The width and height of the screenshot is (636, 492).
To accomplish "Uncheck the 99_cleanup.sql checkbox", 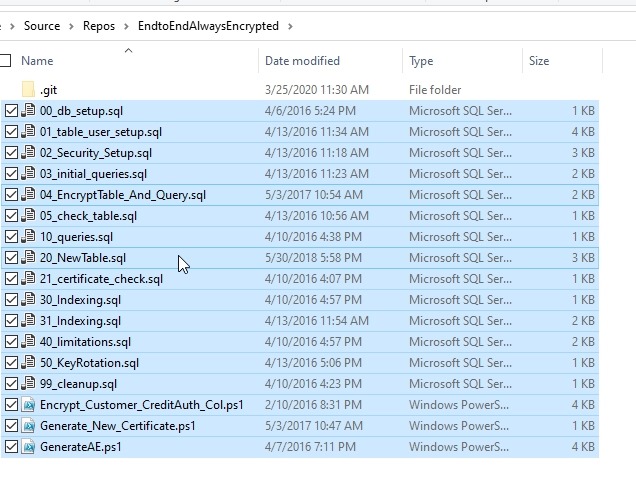I will 11,384.
